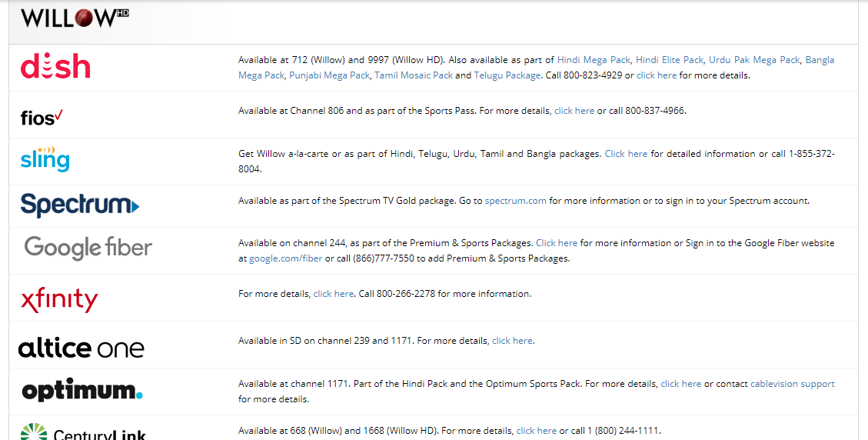Image resolution: width=868 pixels, height=440 pixels.
Task: Click 'Available on channel 244' Google Fiber text
Action: tap(292, 243)
